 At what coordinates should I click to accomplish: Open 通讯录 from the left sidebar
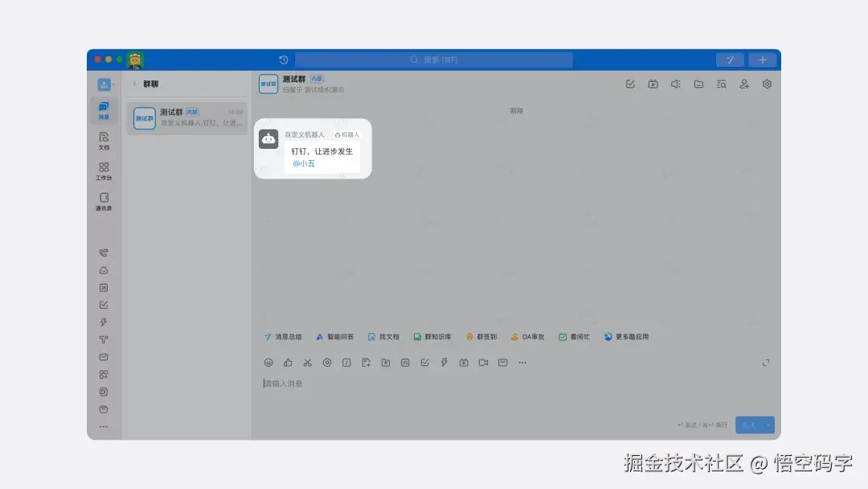point(103,201)
